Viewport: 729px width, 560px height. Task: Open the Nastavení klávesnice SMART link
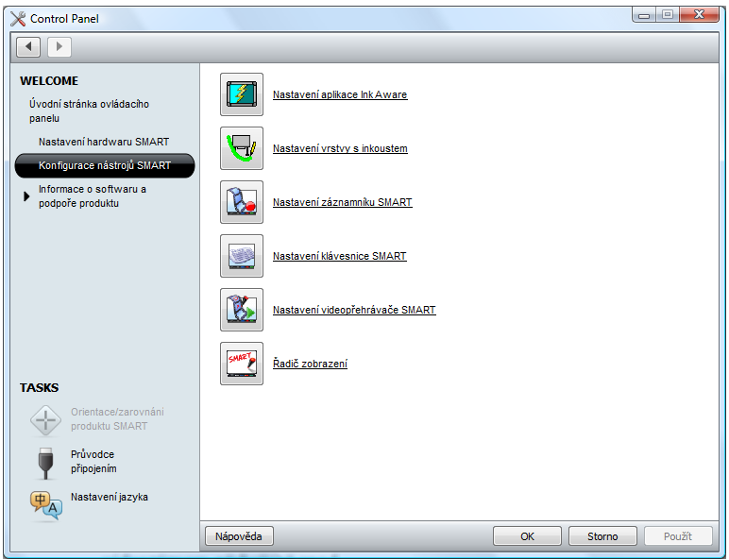(x=339, y=256)
